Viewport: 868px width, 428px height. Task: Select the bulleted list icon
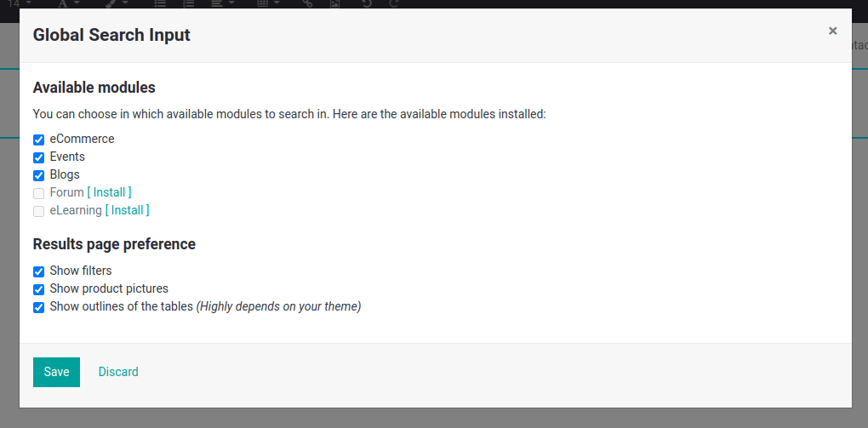click(x=160, y=3)
